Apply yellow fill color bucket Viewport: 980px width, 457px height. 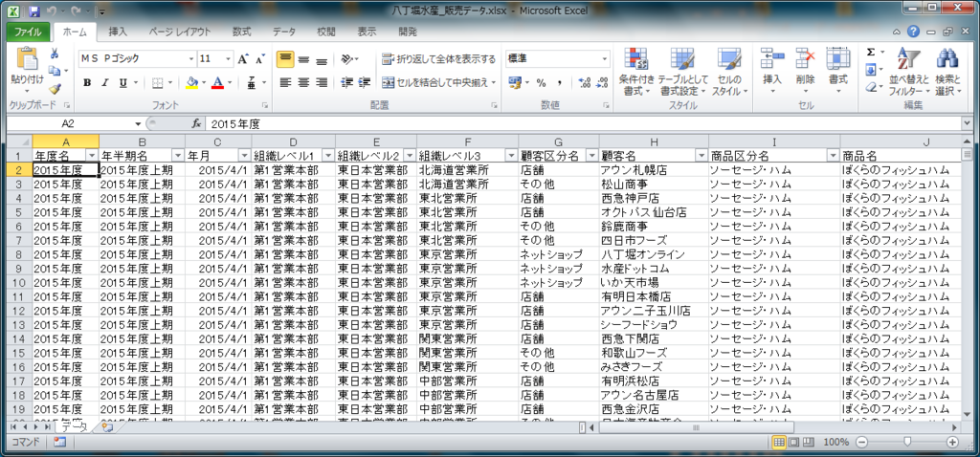pos(191,82)
